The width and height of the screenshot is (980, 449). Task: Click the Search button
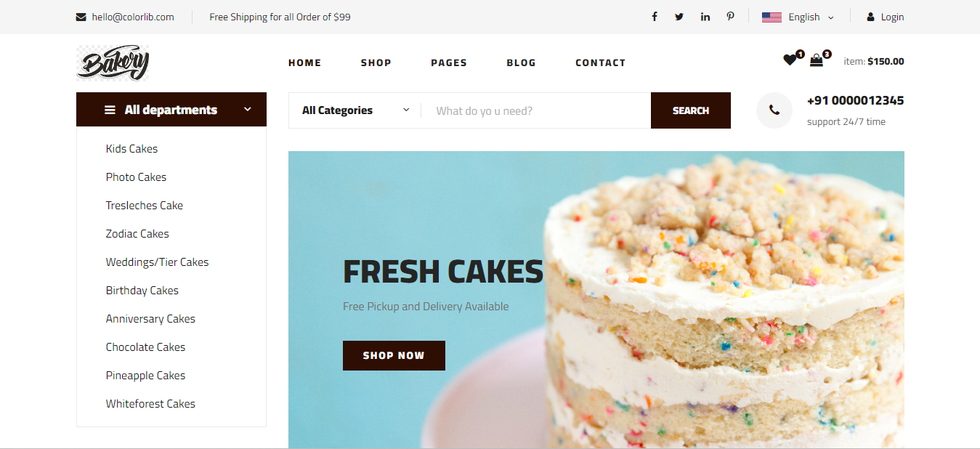pyautogui.click(x=691, y=110)
